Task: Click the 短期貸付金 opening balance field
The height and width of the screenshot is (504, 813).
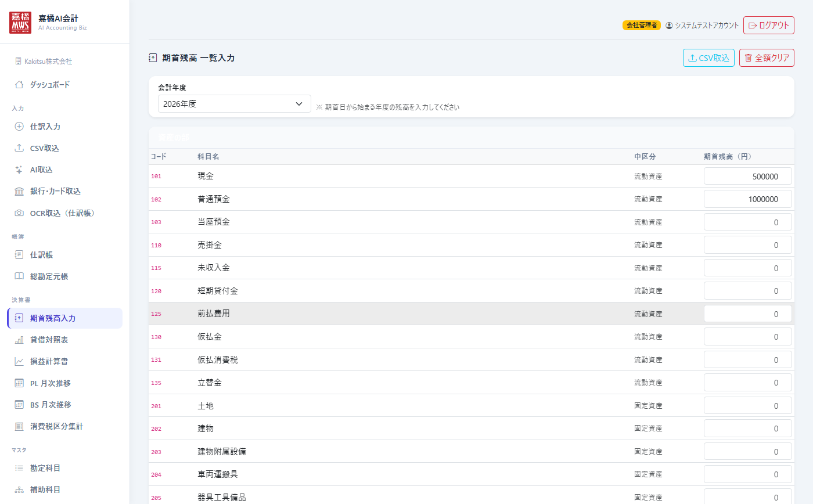Action: (x=748, y=291)
